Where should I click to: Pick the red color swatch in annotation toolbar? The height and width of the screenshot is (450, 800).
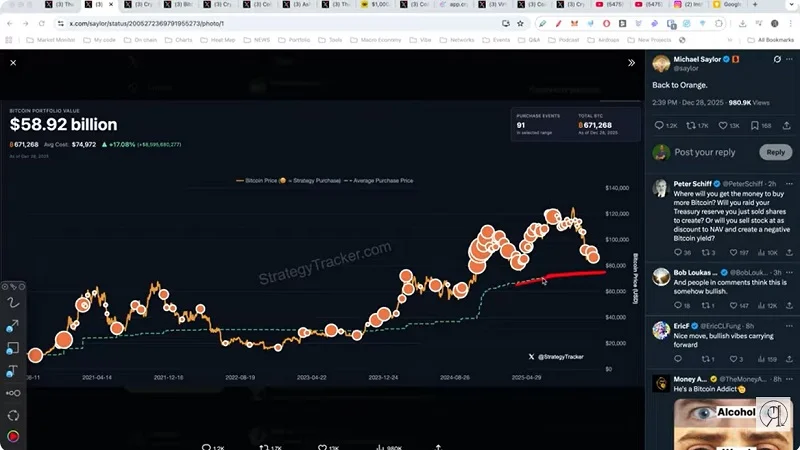[13, 436]
